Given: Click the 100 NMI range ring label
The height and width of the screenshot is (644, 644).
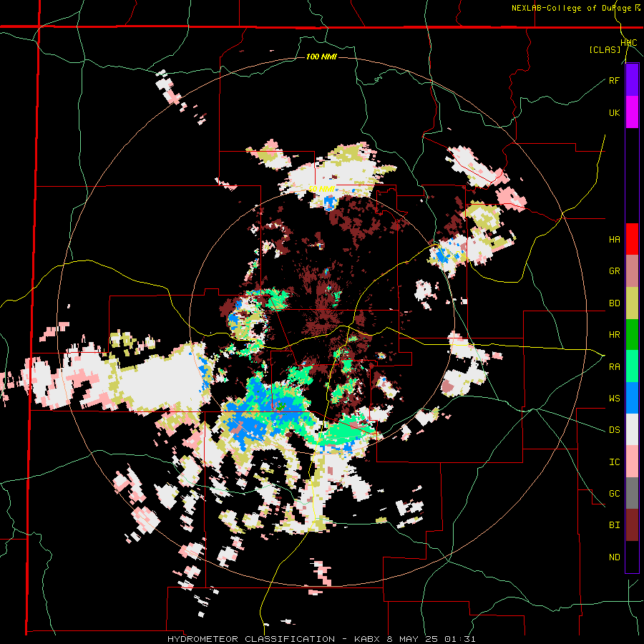Looking at the screenshot, I should click(x=321, y=57).
